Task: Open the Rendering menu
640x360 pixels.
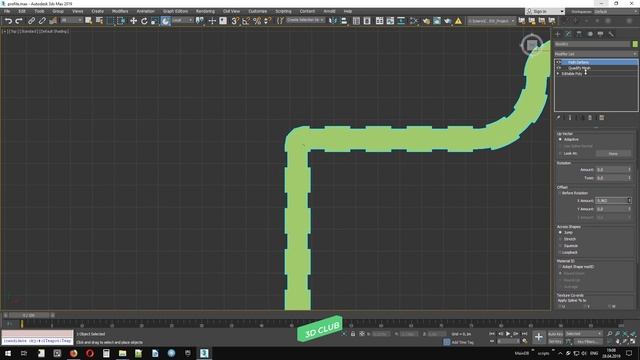Action: (x=205, y=11)
